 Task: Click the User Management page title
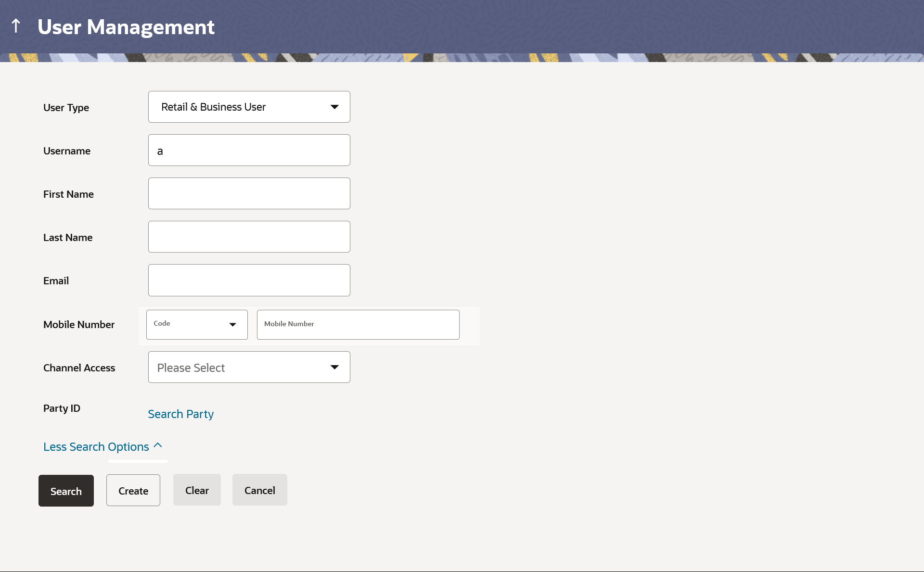pyautogui.click(x=126, y=27)
